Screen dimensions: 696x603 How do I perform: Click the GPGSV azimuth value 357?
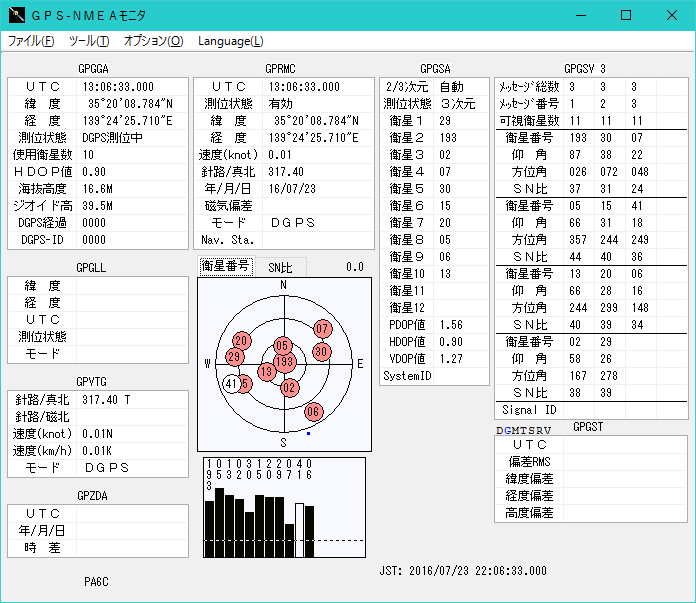[578, 240]
